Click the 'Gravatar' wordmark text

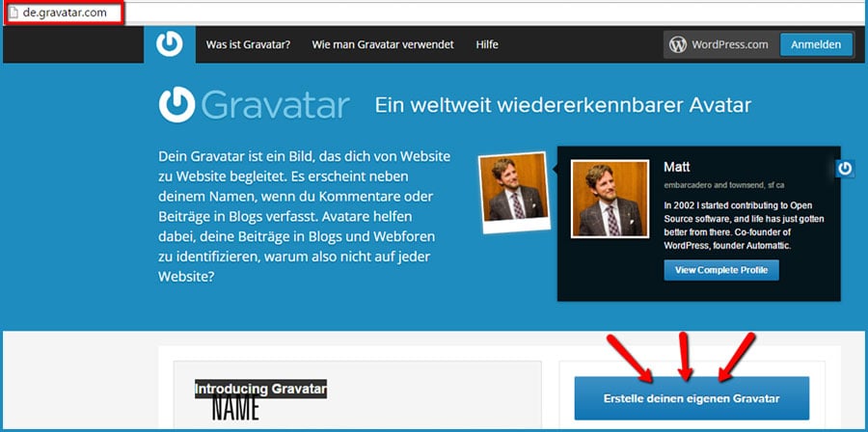[275, 105]
